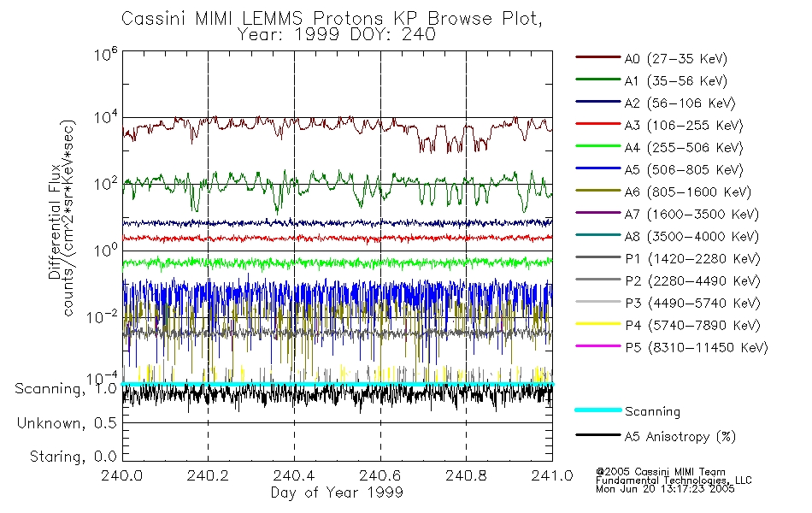Click the Differential Flux y-axis title

pyautogui.click(x=55, y=221)
